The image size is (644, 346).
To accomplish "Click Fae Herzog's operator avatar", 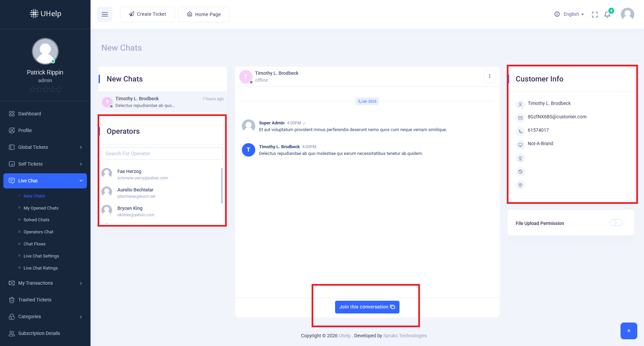I will [x=107, y=173].
